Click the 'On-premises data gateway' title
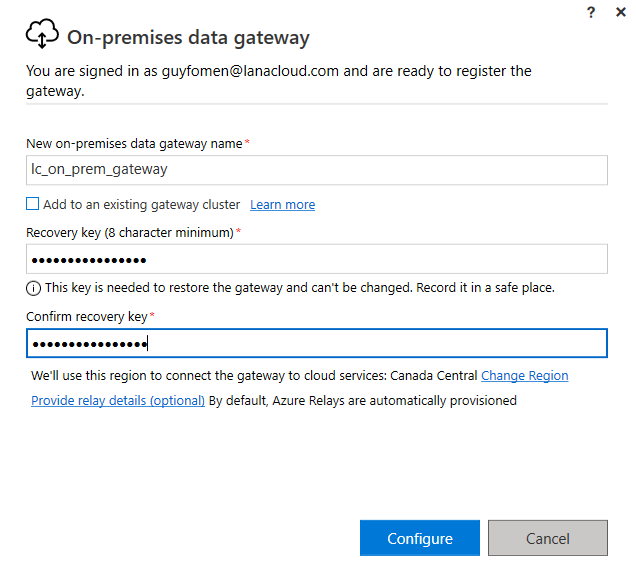 (188, 37)
